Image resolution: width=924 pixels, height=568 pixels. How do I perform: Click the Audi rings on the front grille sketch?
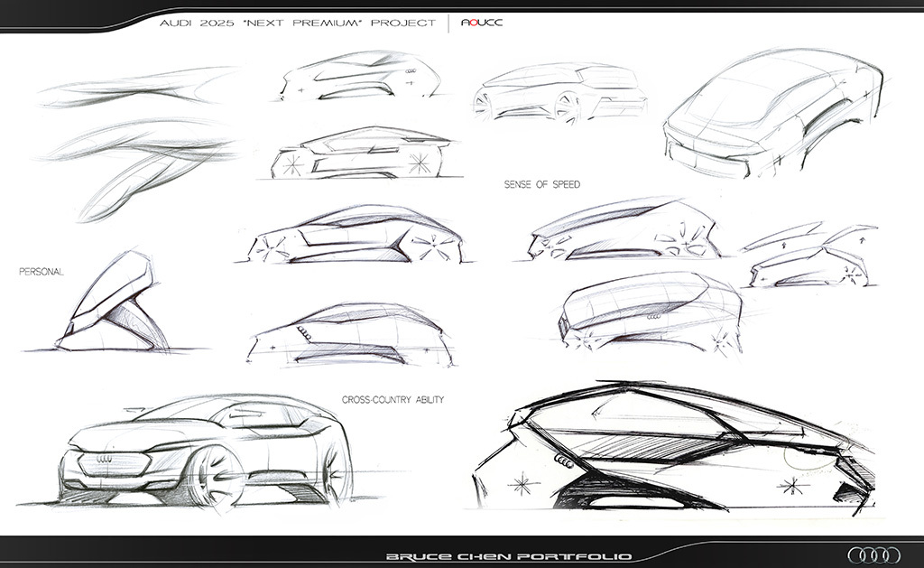(104, 458)
